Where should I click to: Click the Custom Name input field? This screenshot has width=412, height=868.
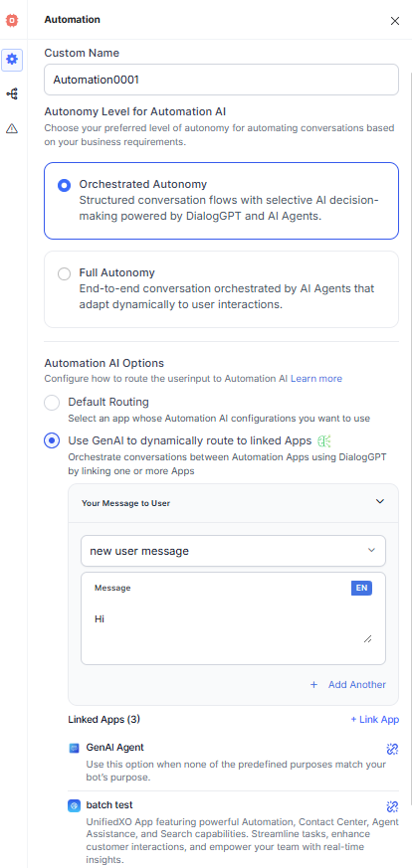coord(222,80)
